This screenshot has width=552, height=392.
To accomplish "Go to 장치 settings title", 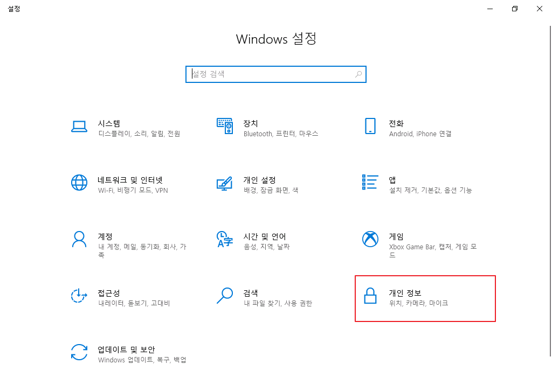I will click(251, 123).
